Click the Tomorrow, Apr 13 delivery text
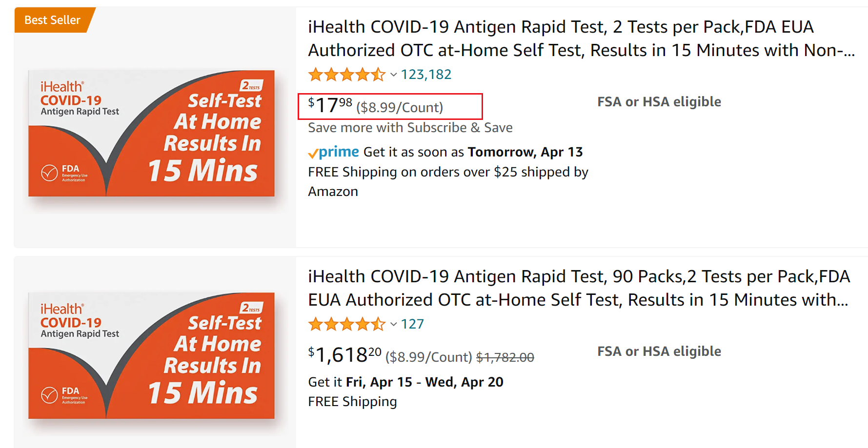 pos(525,152)
